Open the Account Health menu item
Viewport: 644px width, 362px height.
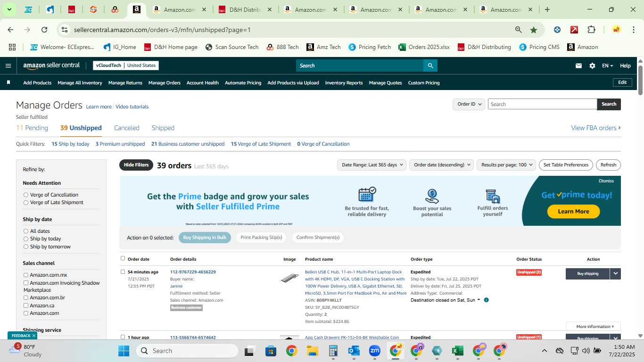pyautogui.click(x=203, y=82)
